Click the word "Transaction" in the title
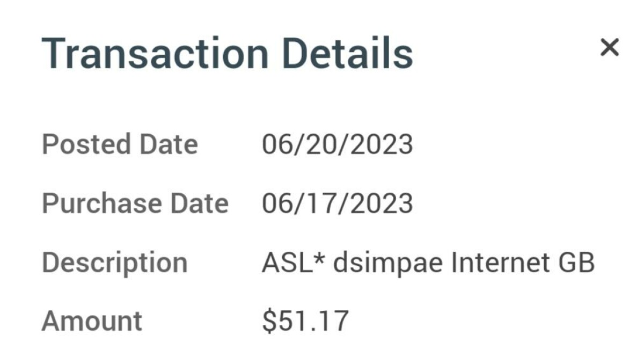This screenshot has width=644, height=342. pyautogui.click(x=155, y=54)
